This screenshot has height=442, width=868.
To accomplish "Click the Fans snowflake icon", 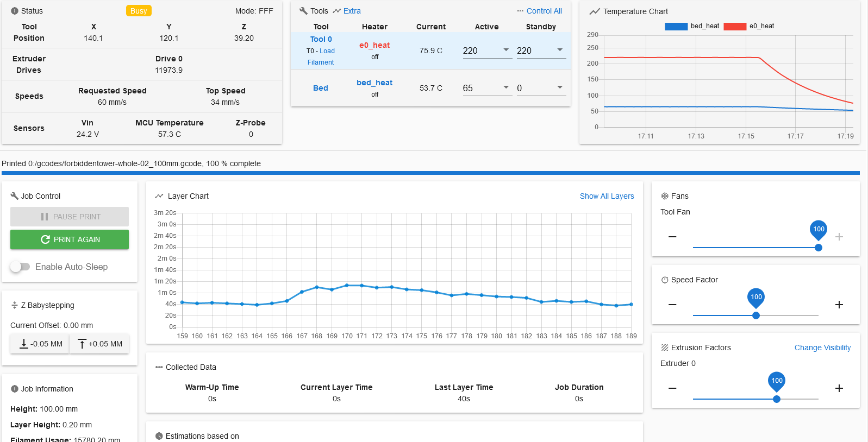I will pyautogui.click(x=665, y=196).
